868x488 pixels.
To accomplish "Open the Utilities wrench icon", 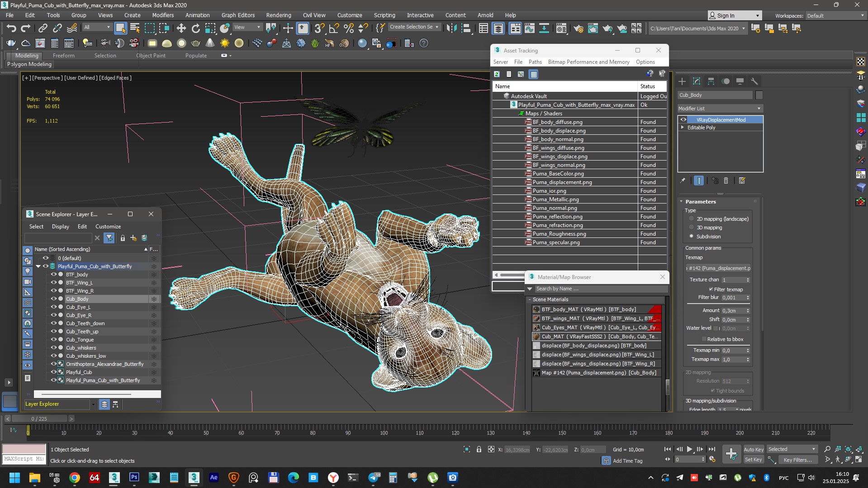I will point(754,81).
